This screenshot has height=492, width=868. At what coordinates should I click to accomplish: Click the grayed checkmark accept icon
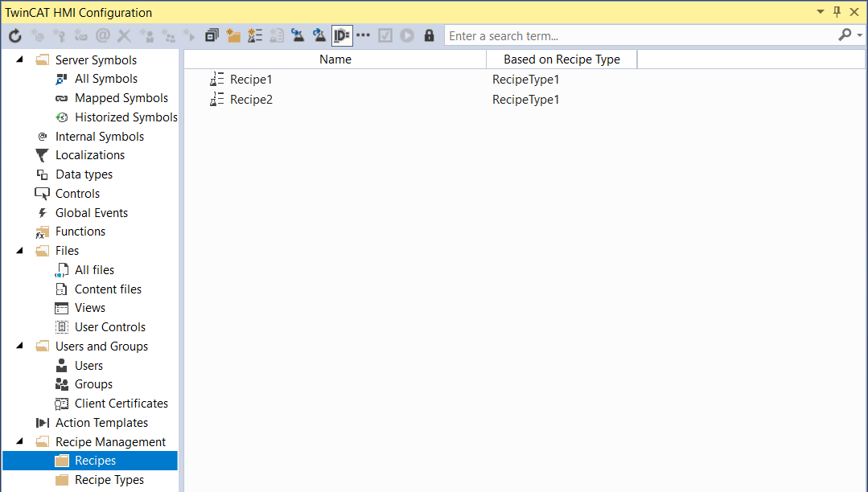pos(385,36)
